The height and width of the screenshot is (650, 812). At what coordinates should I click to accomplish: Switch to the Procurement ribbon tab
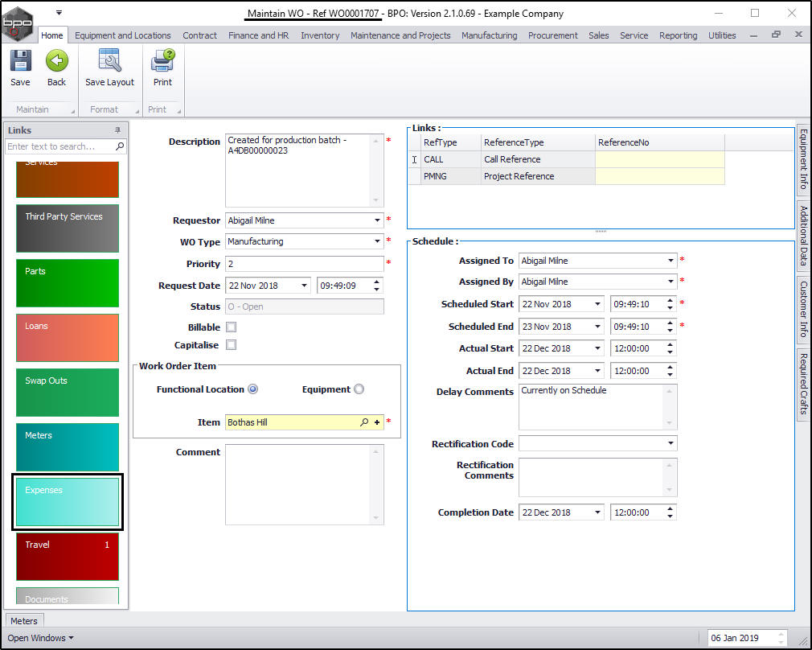(x=552, y=35)
